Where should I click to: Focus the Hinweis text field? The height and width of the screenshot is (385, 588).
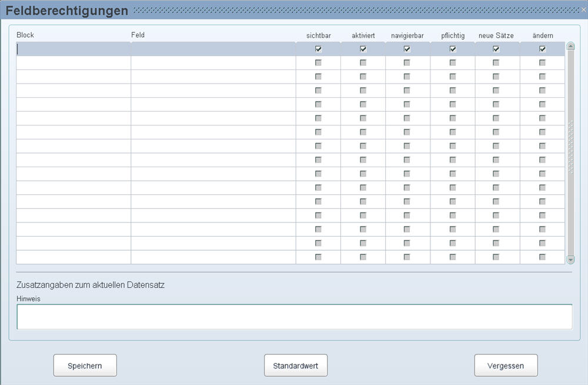pyautogui.click(x=294, y=317)
